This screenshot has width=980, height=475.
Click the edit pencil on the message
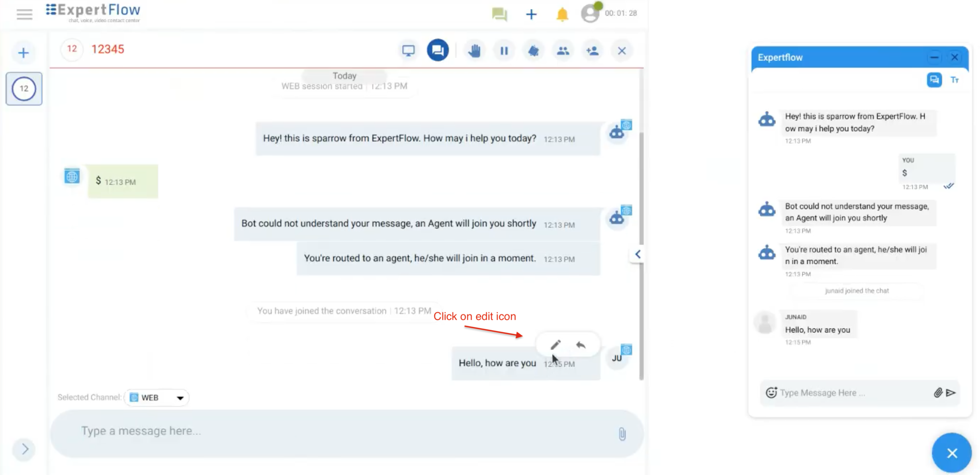click(x=556, y=344)
